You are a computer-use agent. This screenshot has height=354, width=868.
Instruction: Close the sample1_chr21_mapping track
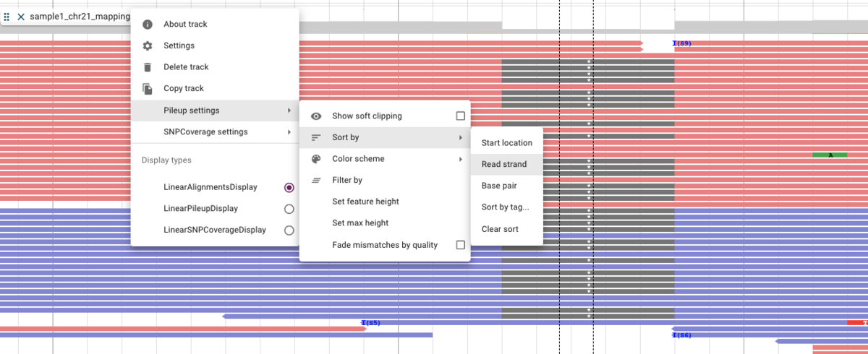21,16
